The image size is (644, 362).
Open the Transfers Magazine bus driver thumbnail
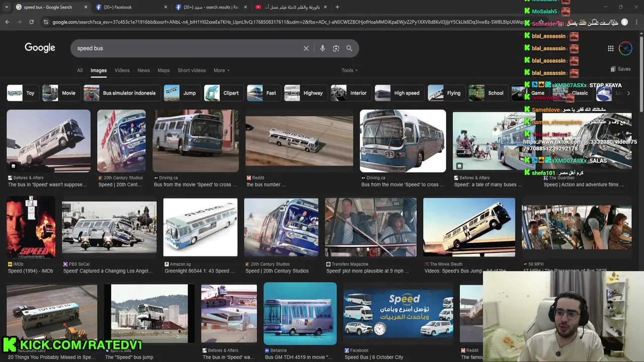click(371, 227)
